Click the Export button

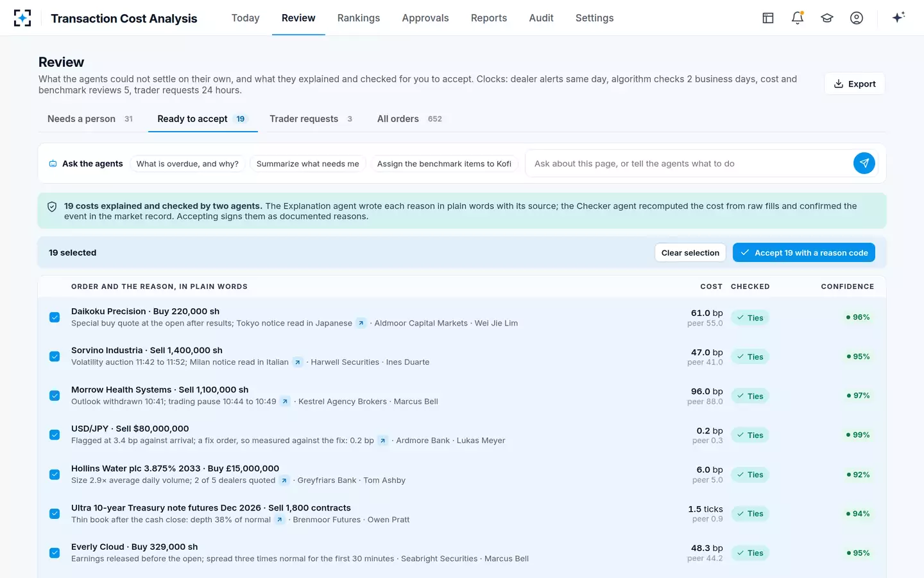(855, 83)
